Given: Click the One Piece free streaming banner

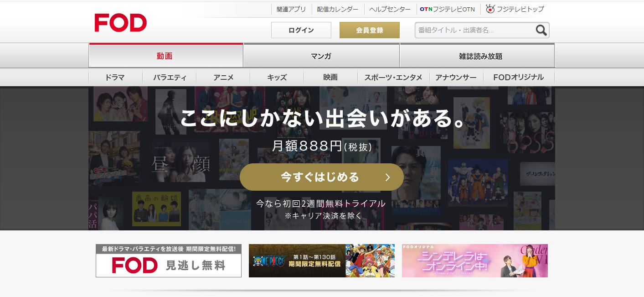Looking at the screenshot, I should [321, 261].
